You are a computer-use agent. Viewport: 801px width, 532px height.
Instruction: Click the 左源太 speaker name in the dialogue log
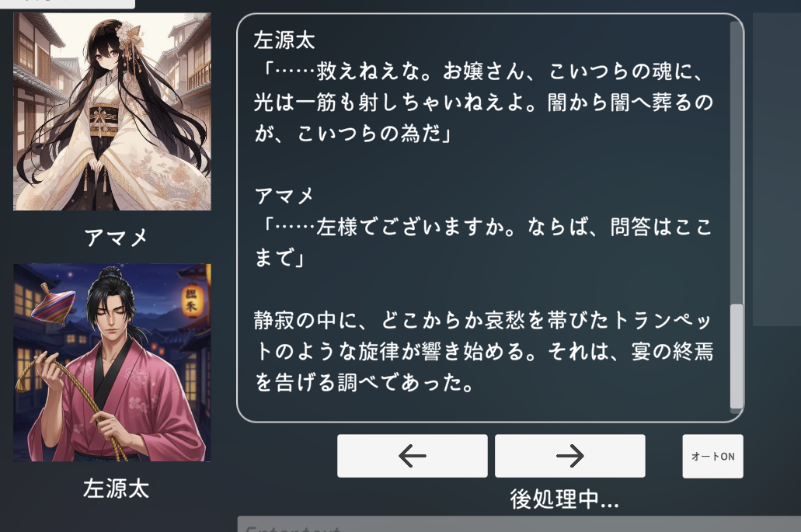coord(284,40)
